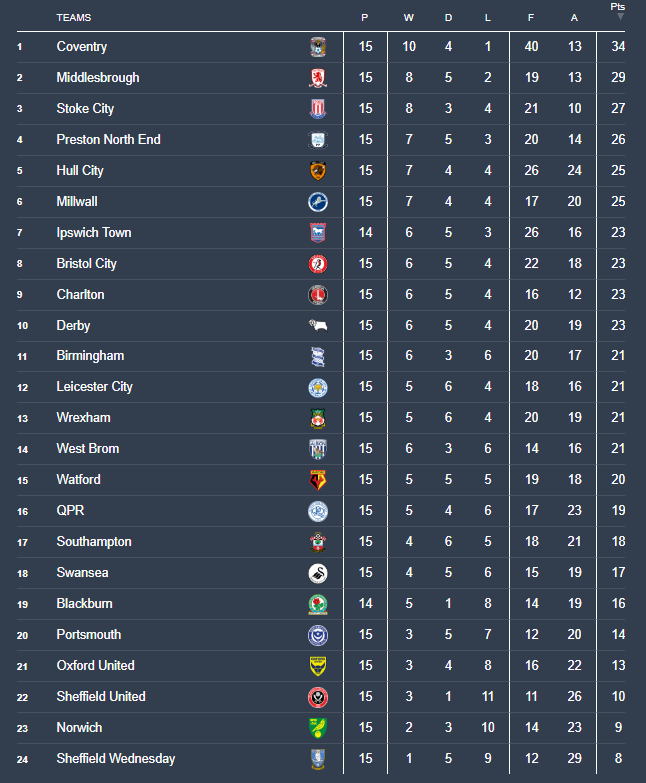Select Coventry's 34 points cell
Viewport: 646px width, 783px height.
618,47
